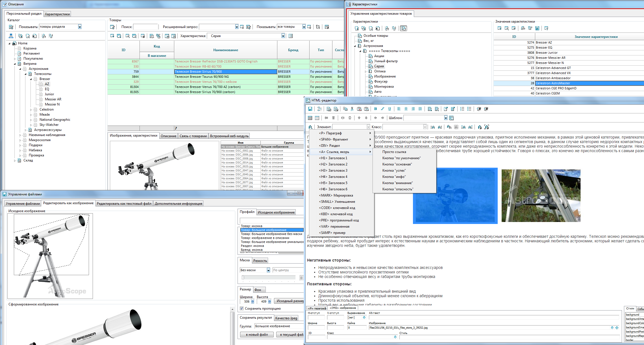This screenshot has height=345, width=644.
Task: Collapse the Bresser tree node
Action: tap(31, 79)
